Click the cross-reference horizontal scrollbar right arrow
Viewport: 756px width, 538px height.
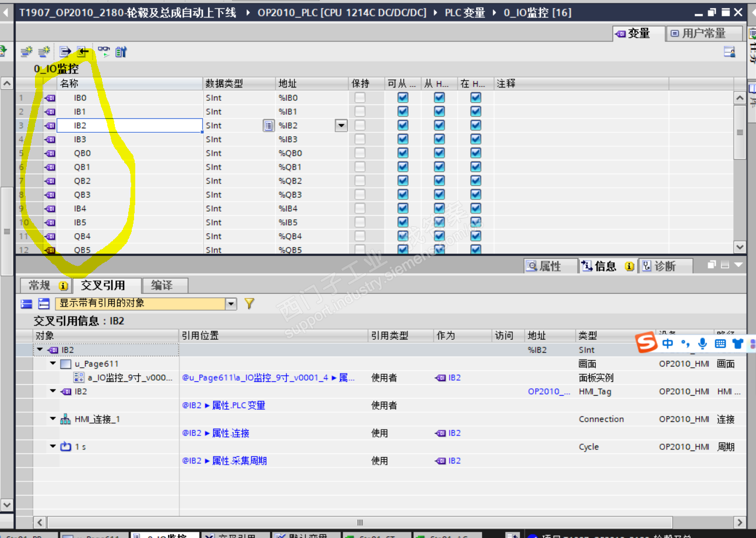coord(740,522)
